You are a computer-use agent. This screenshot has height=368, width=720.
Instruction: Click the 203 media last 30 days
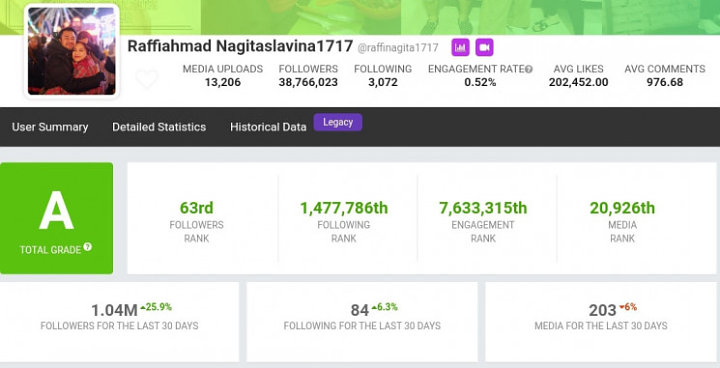(x=602, y=311)
